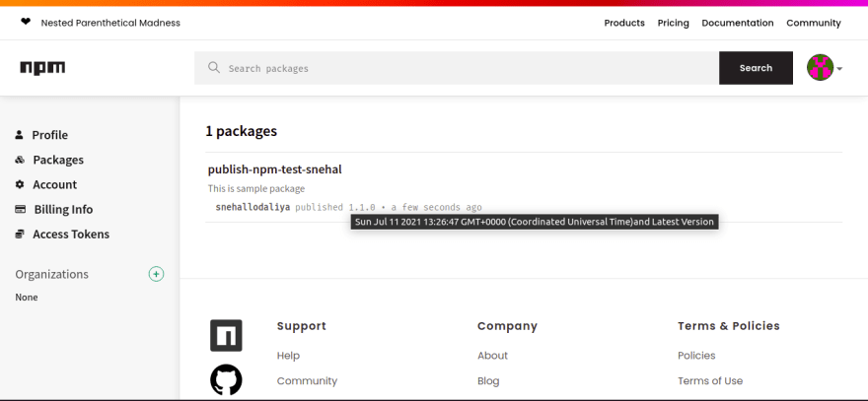This screenshot has width=868, height=401.
Task: Go to npm home via the npm logo
Action: (x=42, y=68)
